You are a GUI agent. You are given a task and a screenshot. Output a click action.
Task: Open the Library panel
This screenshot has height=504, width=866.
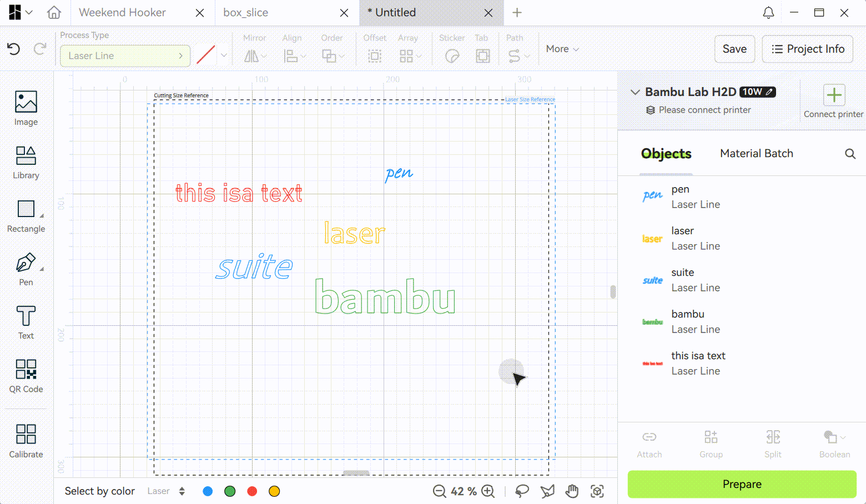(x=26, y=163)
